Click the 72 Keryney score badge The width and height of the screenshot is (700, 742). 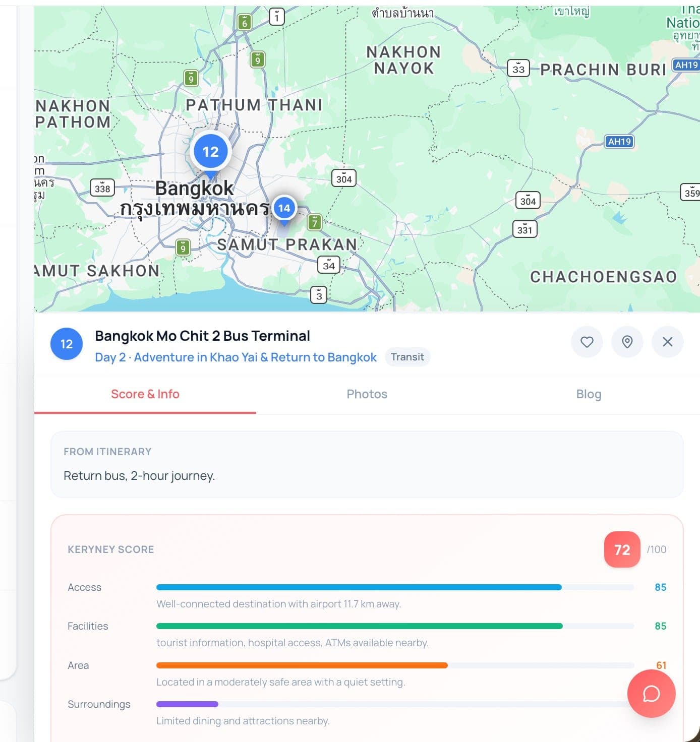622,549
